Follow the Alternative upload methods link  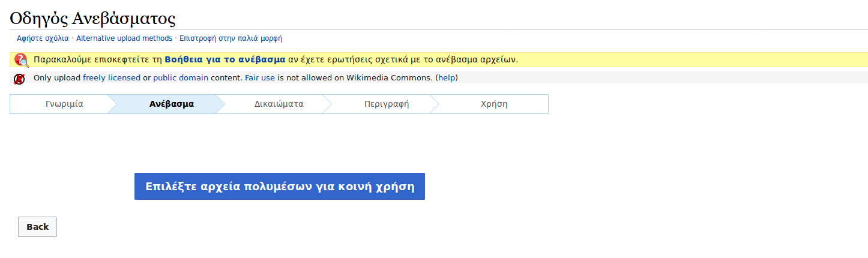click(124, 38)
